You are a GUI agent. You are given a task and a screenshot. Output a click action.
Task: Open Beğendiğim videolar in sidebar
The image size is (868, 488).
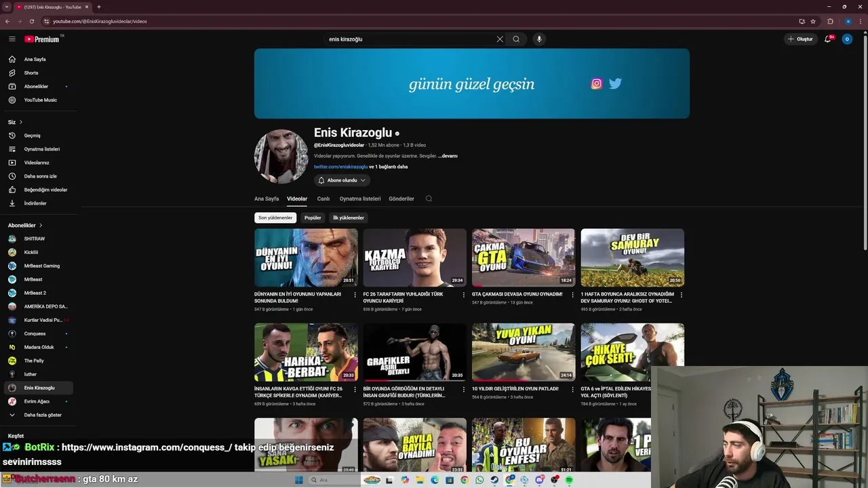tap(38, 190)
